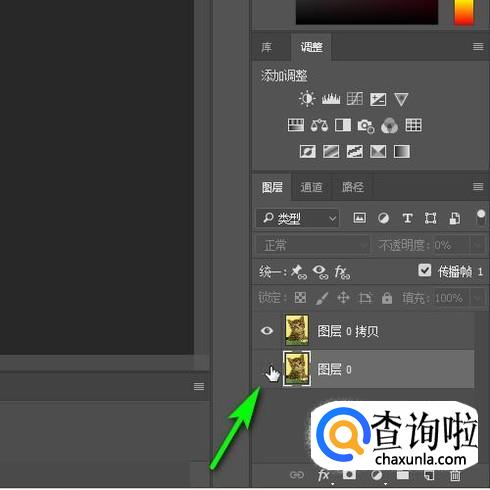Add a Photo Filter adjustment
The width and height of the screenshot is (490, 490).
pyautogui.click(x=366, y=126)
